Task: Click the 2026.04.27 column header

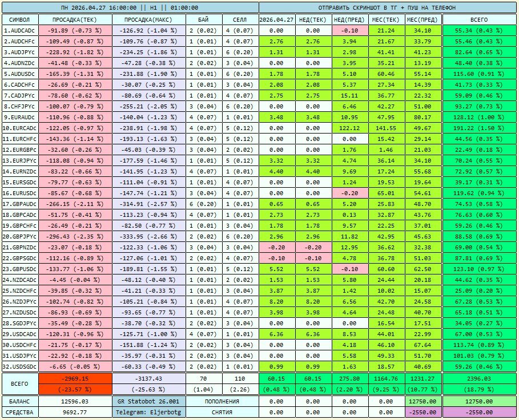Action: point(277,19)
